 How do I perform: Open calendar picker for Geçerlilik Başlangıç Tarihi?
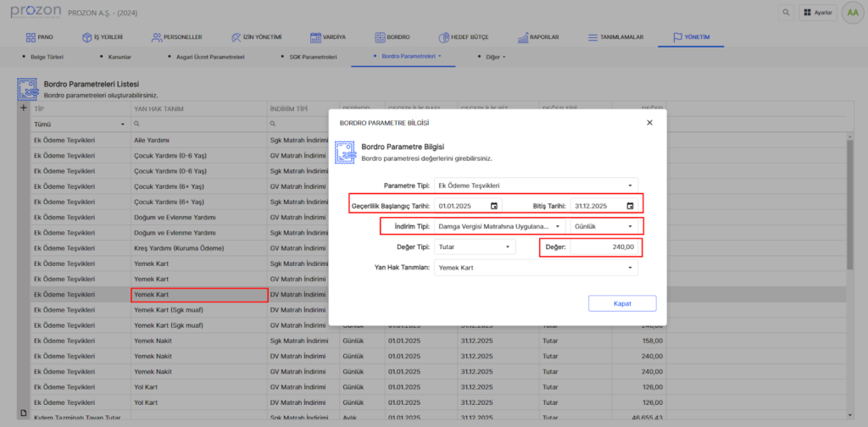tap(494, 205)
